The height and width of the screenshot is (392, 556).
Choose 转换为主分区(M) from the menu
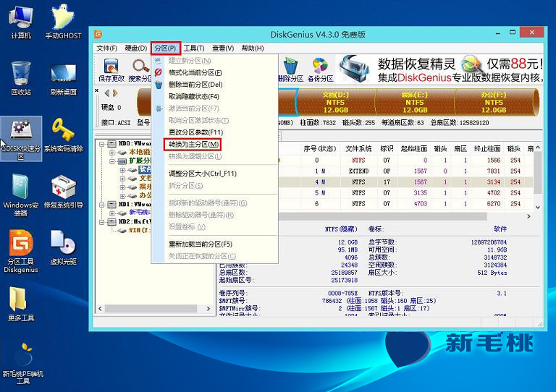point(193,144)
